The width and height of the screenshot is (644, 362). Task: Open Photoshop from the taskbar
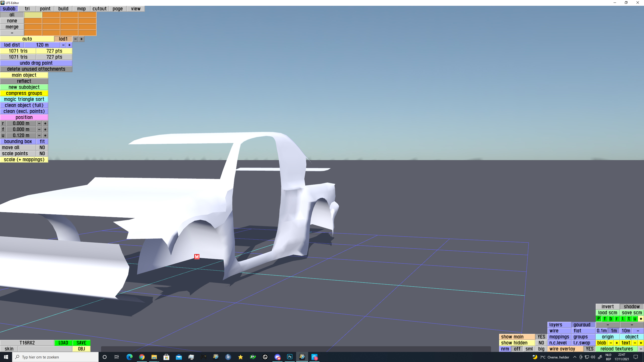click(x=290, y=357)
